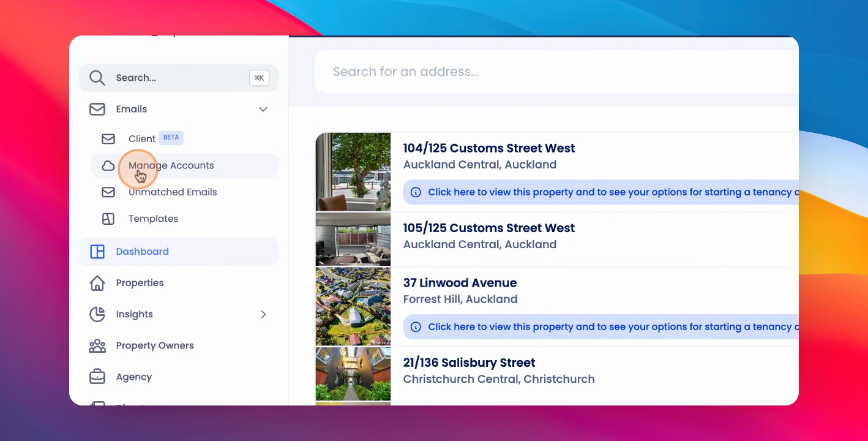Open 105/125 Customs Street West property
Image resolution: width=868 pixels, height=441 pixels.
point(489,228)
